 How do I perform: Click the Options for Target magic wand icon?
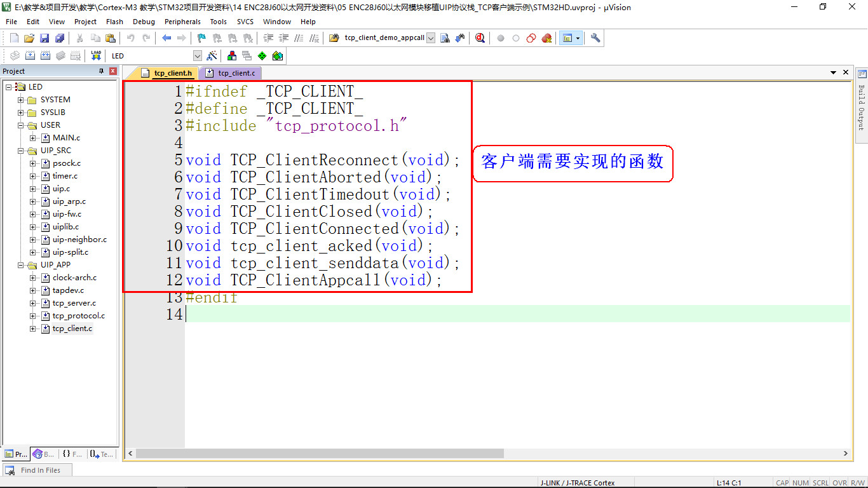click(212, 56)
